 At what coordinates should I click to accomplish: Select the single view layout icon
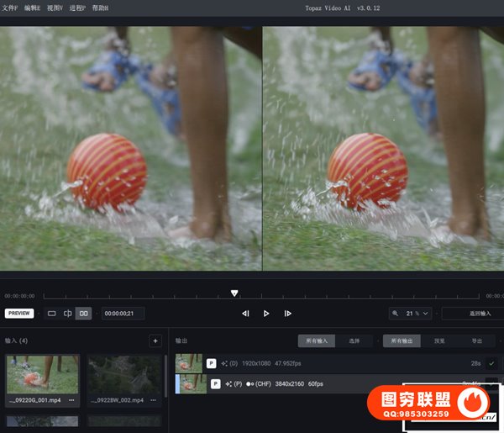[x=51, y=314]
